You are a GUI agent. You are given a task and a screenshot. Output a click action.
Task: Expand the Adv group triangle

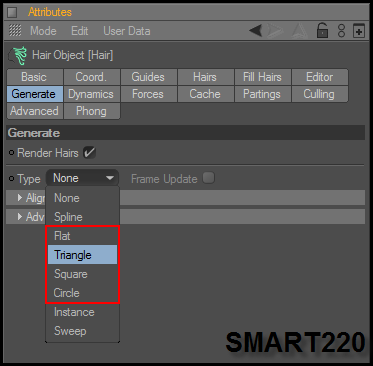(x=20, y=217)
